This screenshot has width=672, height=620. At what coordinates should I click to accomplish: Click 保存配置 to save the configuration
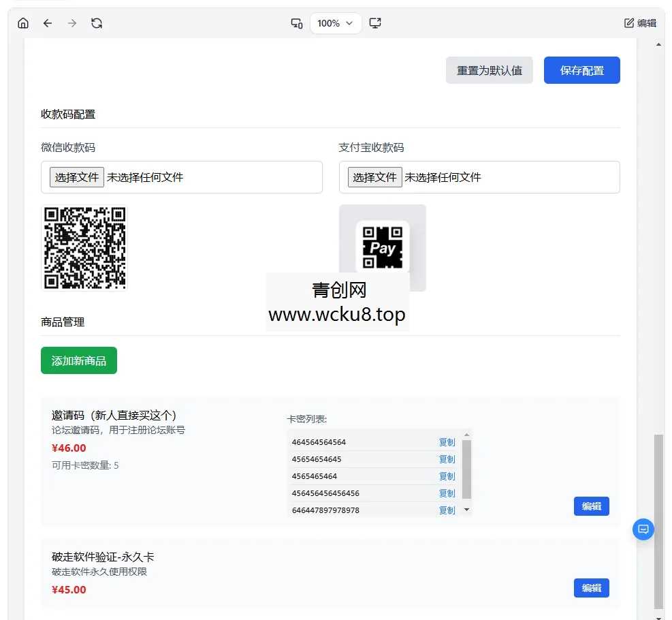click(581, 69)
